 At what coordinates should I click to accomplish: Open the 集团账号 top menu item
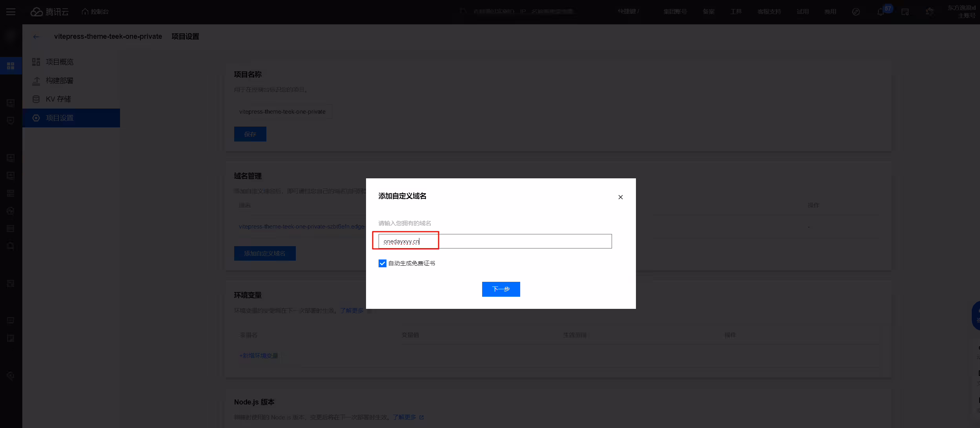coord(675,12)
